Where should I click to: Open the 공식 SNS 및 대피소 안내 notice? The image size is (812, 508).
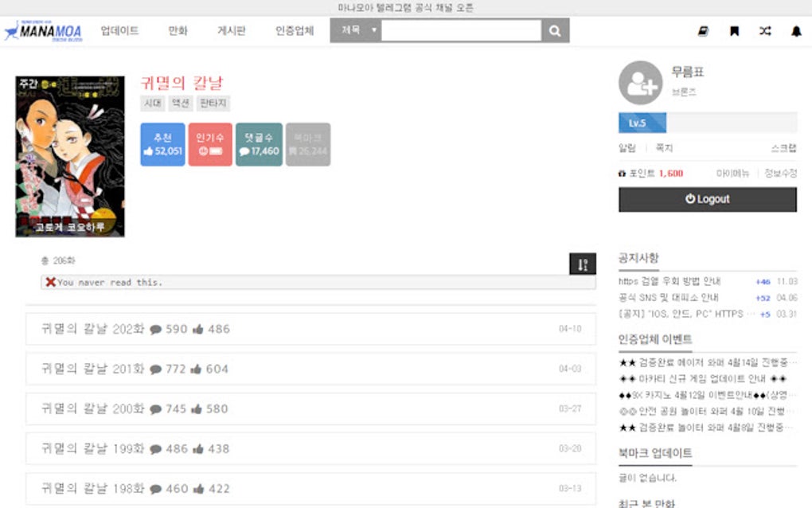[x=669, y=298]
